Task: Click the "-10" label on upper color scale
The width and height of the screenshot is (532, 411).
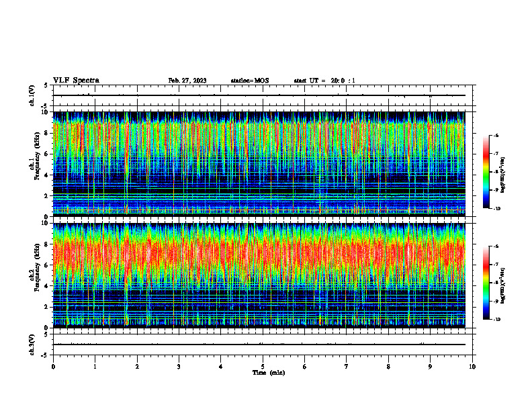Action: 496,209
